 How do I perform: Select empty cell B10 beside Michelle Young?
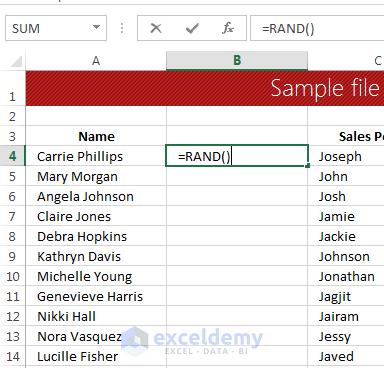tap(237, 276)
